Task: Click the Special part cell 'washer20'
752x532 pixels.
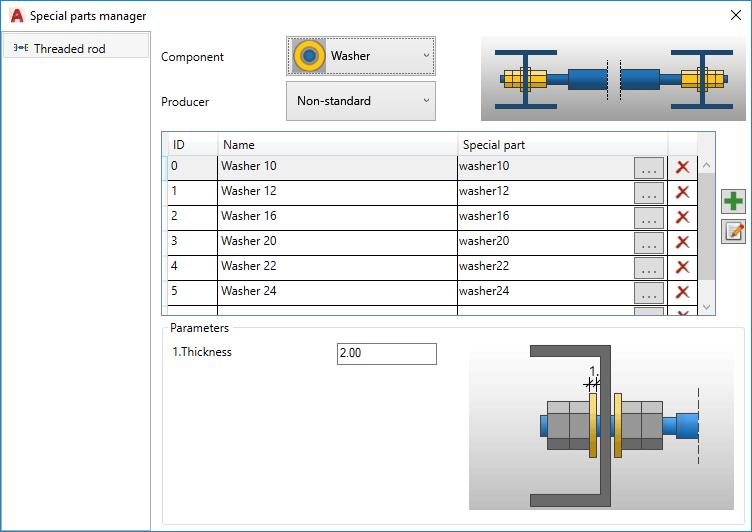Action: [545, 243]
